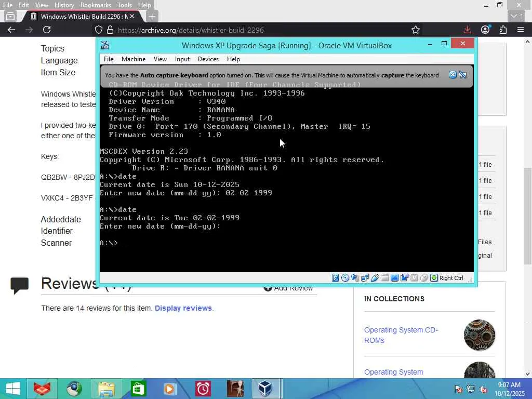The image size is (532, 399).
Task: Open the Action Center flag tray icon
Action: (x=458, y=389)
